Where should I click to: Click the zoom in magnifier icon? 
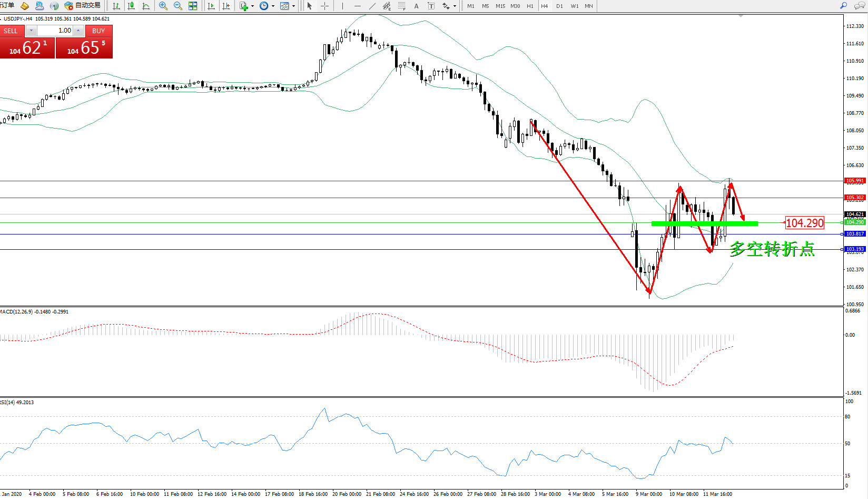163,6
